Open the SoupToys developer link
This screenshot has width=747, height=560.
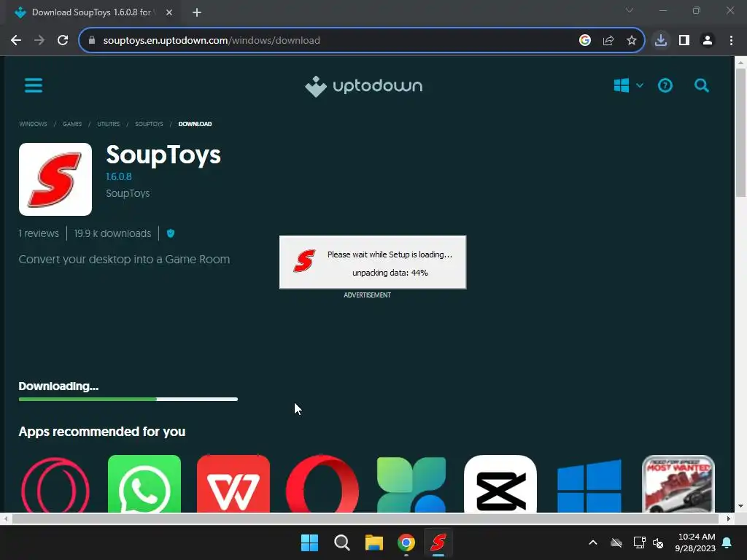[128, 193]
